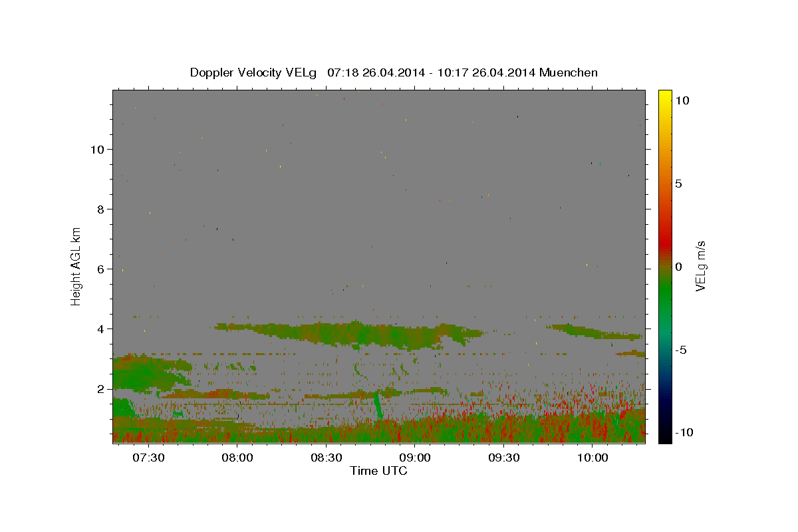Select the 'Time UTC' axis label

coord(378,471)
